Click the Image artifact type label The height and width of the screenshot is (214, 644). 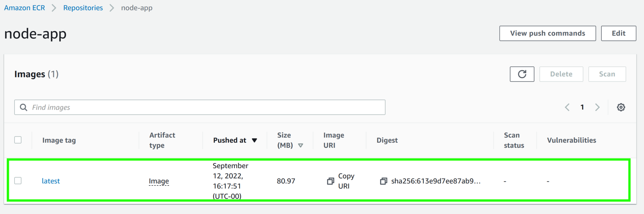pyautogui.click(x=159, y=181)
